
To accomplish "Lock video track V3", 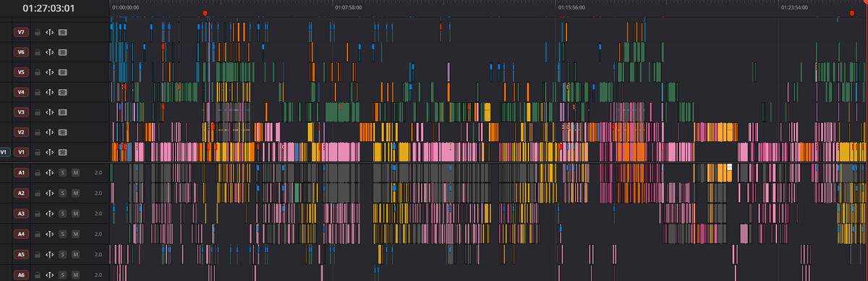I will pyautogui.click(x=37, y=112).
